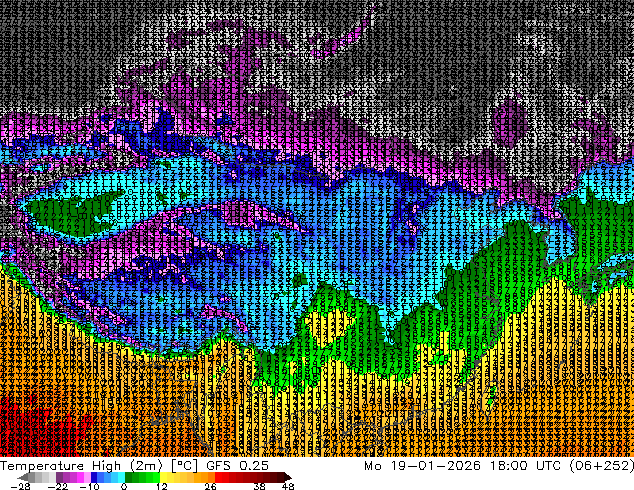Screen dimensions: 634x490
Task: Click the '38' legend value
Action: point(259,486)
